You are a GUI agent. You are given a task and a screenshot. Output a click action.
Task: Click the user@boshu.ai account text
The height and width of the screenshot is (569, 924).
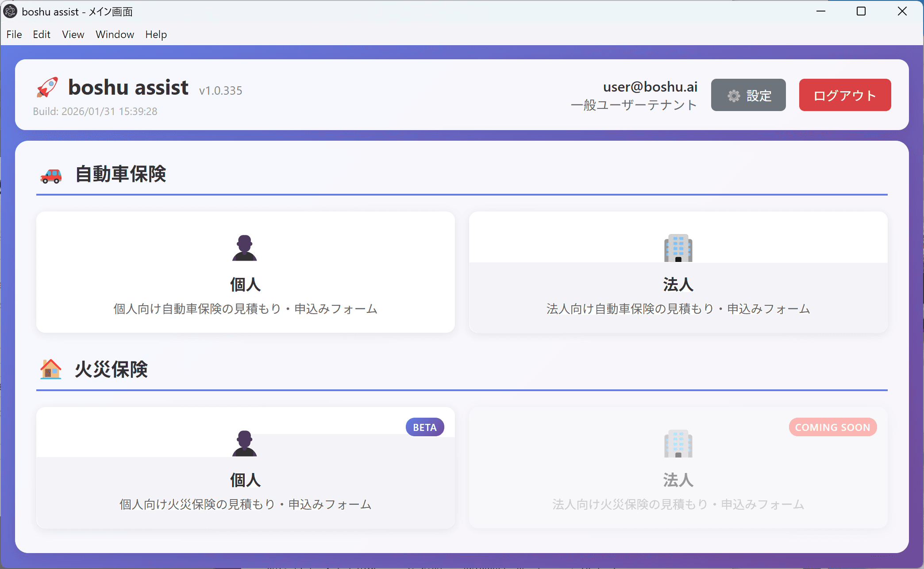tap(650, 87)
